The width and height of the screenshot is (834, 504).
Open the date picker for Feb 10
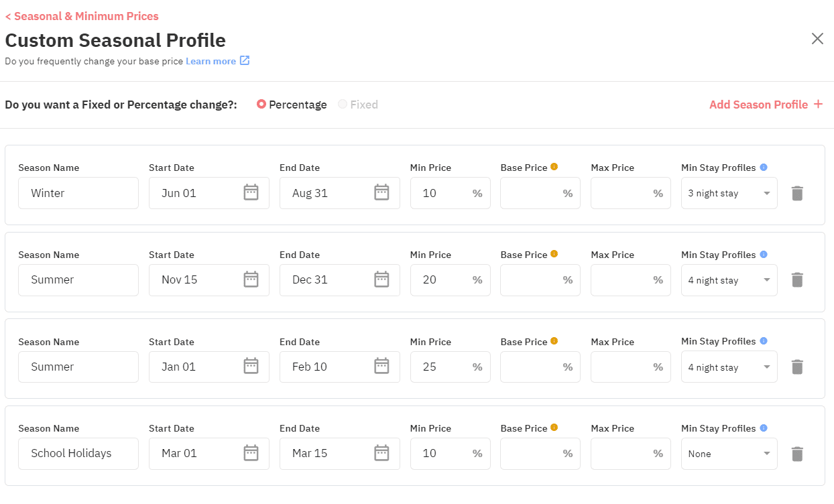[x=381, y=366]
